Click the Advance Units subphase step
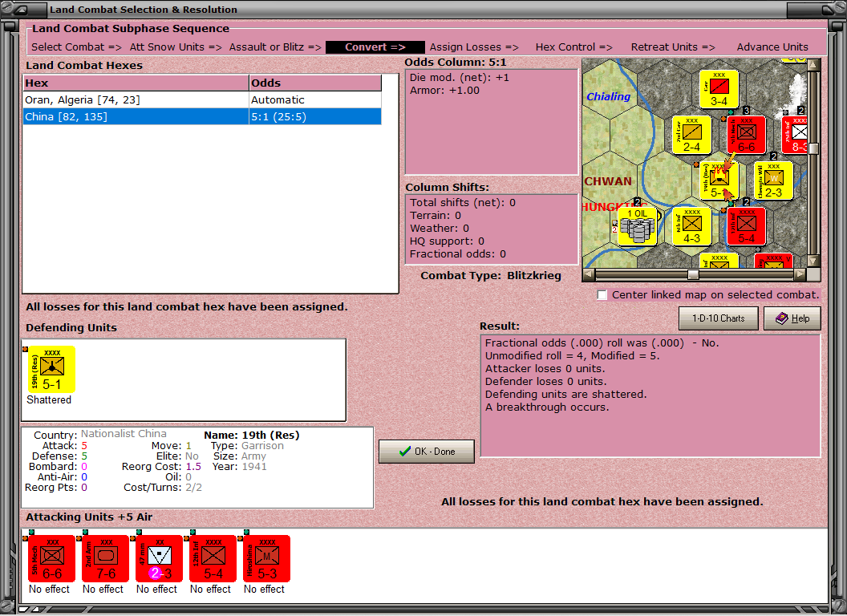 pyautogui.click(x=772, y=47)
